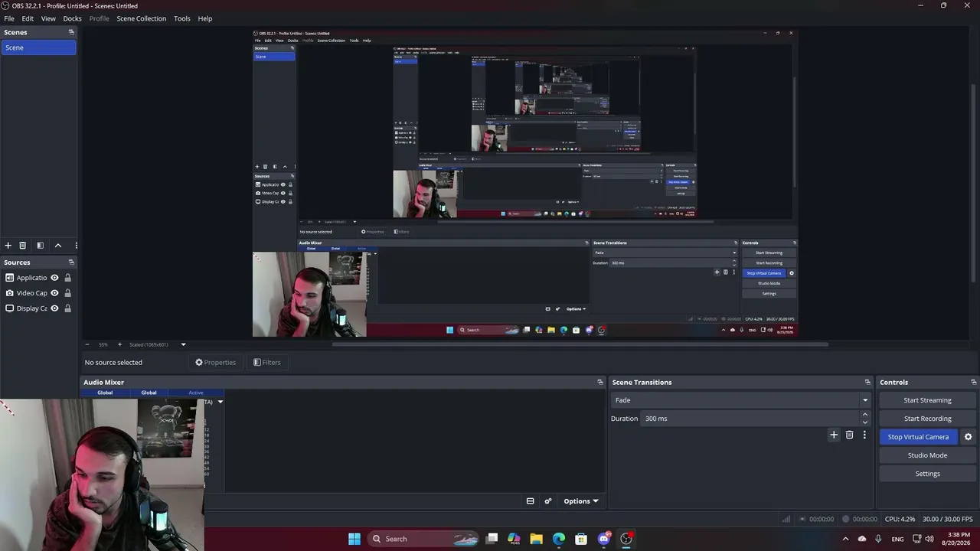Select the Scene item in Scenes list
Viewport: 980px width, 551px height.
[x=38, y=47]
